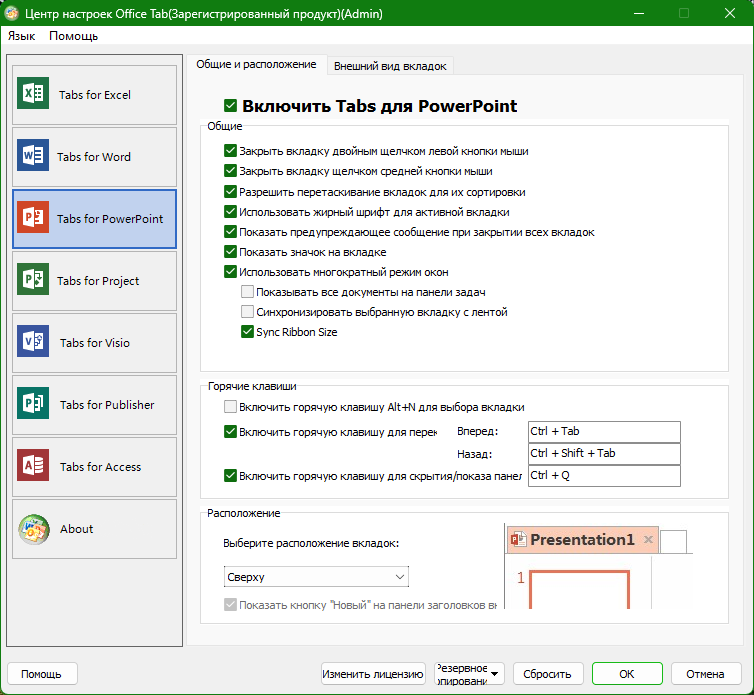Open the Язык menu
Image resolution: width=754 pixels, height=695 pixels.
(x=21, y=36)
